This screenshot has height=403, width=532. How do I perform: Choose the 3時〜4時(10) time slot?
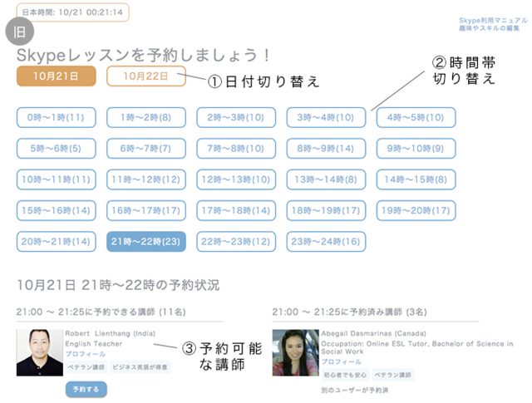326,118
